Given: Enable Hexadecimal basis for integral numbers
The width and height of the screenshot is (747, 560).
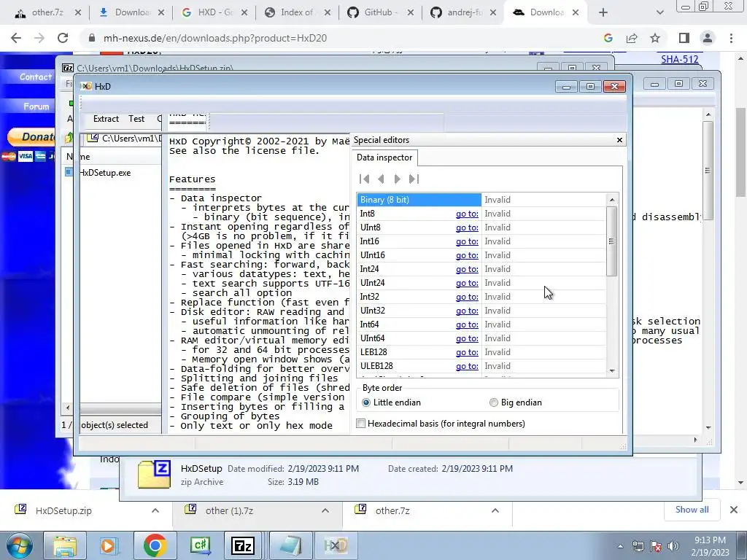Looking at the screenshot, I should coord(361,424).
